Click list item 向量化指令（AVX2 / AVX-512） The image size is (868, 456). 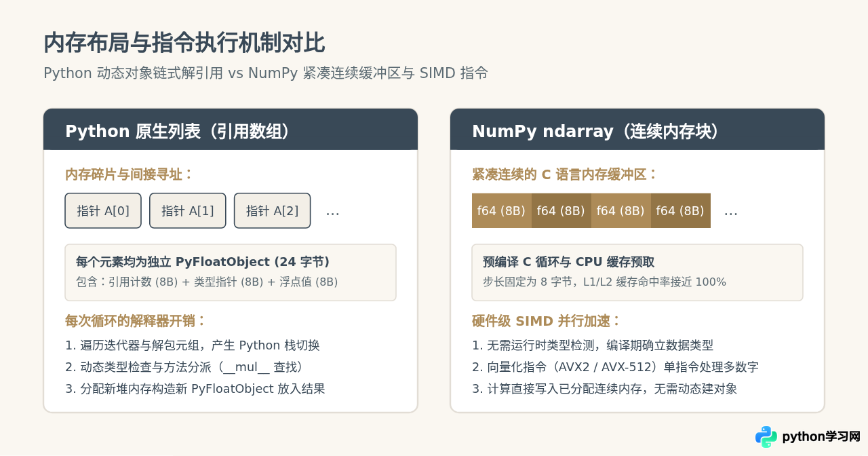[615, 367]
